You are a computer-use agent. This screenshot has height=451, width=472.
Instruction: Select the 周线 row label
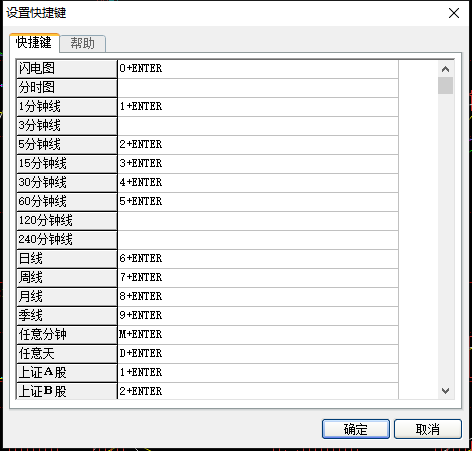pyautogui.click(x=67, y=278)
